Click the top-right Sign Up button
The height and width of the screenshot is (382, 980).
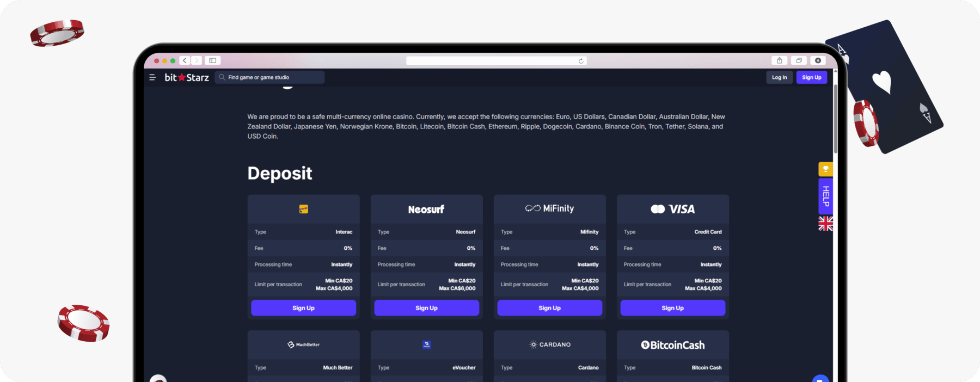point(811,77)
